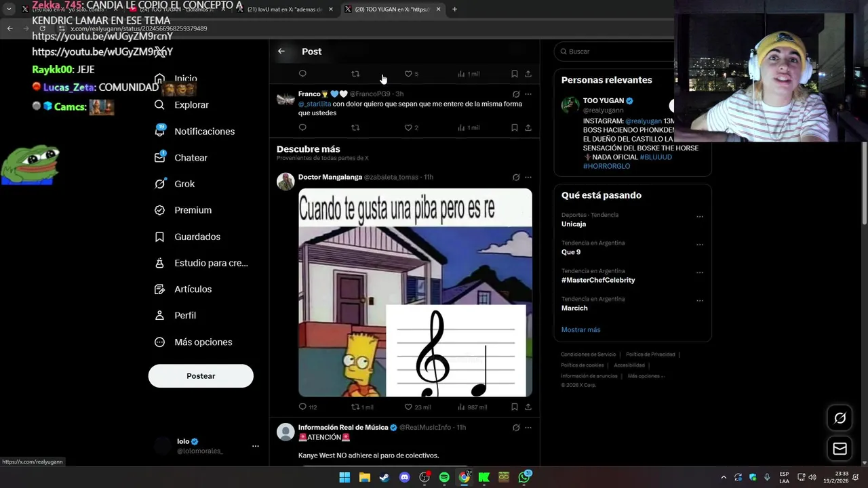The image size is (868, 488).
Task: Open Política de Privacidad link
Action: 650,354
